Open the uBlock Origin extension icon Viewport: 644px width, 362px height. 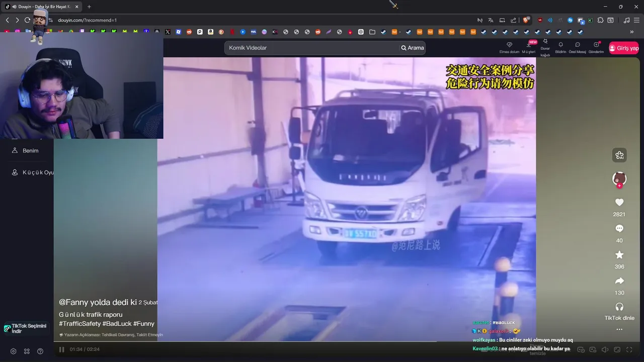coord(540,20)
